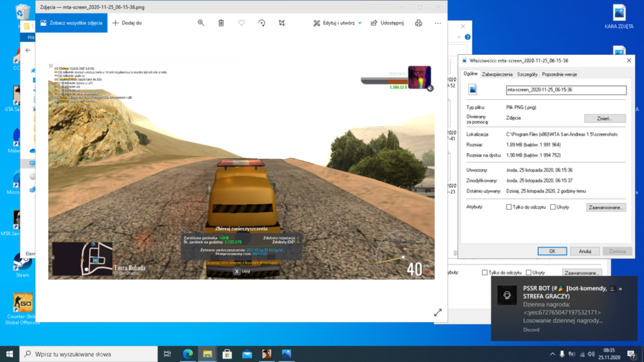644x362 pixels.
Task: Collapse the ribbon chevron in Explorer window
Action: 459,37
